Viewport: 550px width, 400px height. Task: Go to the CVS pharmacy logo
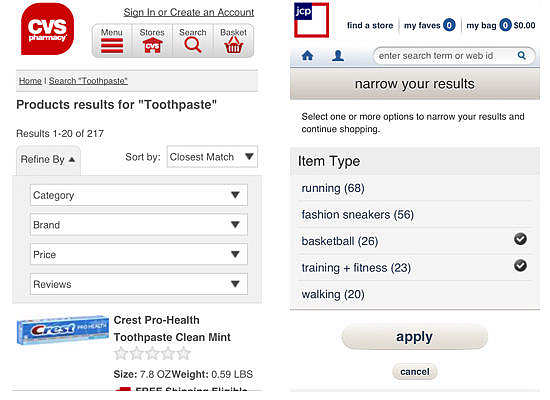tap(47, 29)
